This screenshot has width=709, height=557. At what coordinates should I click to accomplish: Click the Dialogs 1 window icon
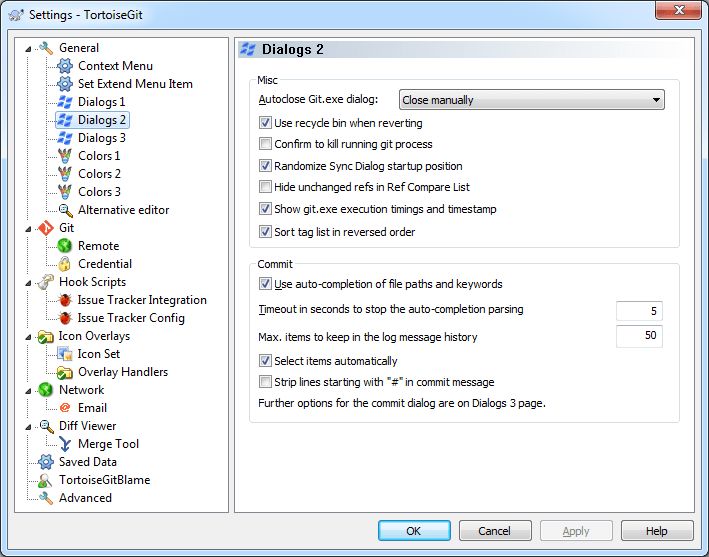pos(65,102)
